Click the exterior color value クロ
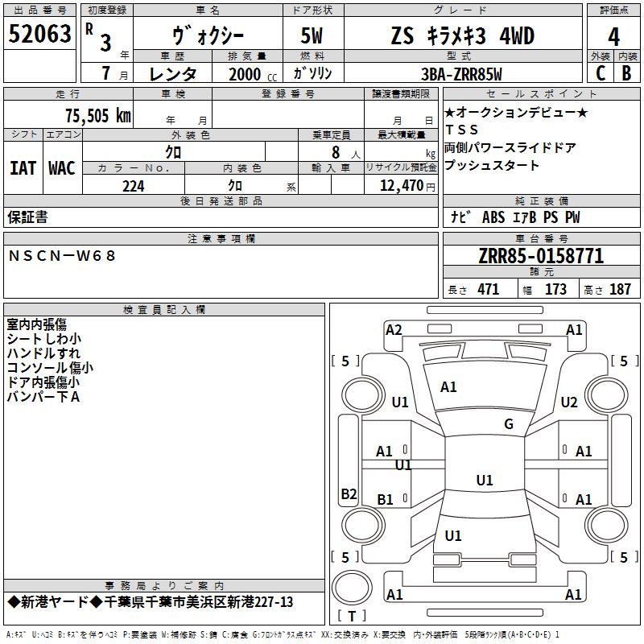644x644 pixels. pyautogui.click(x=173, y=153)
